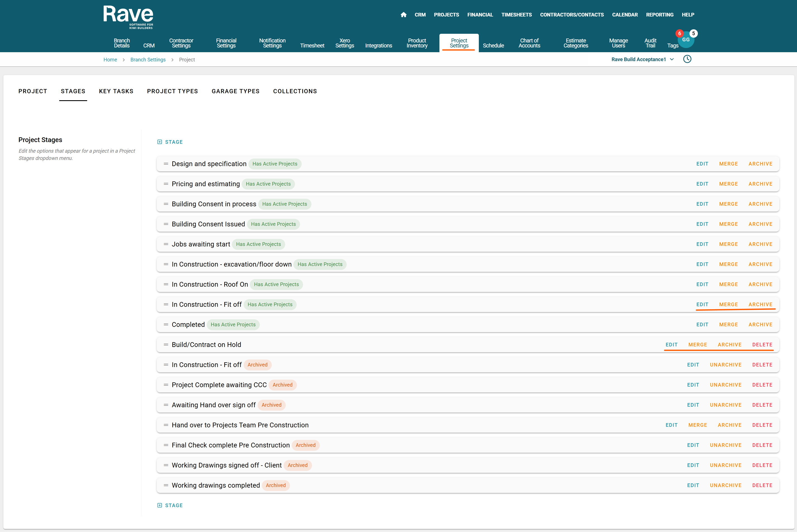Unarchive Project Complete awaiting CCC stage
The width and height of the screenshot is (797, 532).
pyautogui.click(x=725, y=385)
